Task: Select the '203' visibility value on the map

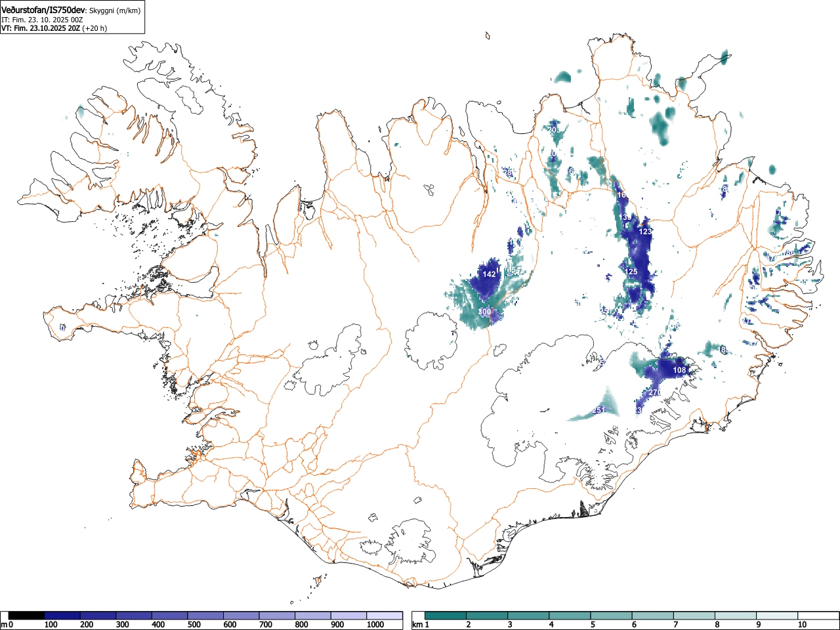Action: point(554,130)
